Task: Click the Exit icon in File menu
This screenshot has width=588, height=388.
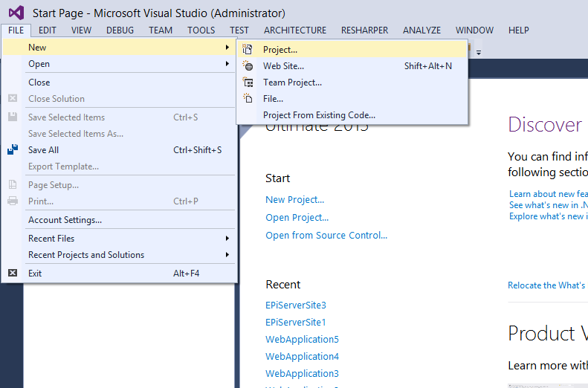Action: (x=13, y=274)
